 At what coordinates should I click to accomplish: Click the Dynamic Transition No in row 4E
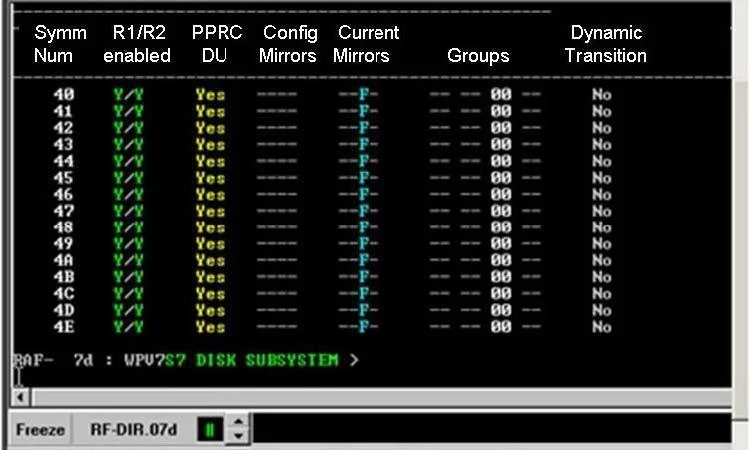tap(602, 327)
